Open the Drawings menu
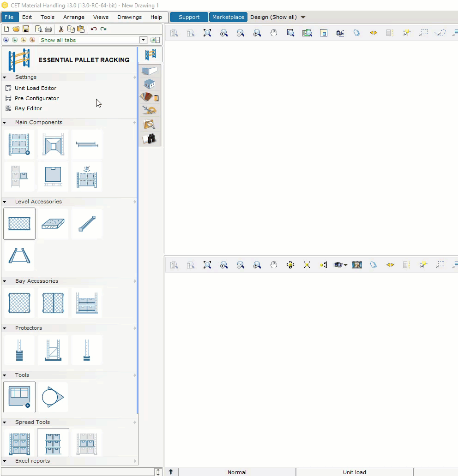Image resolution: width=458 pixels, height=476 pixels. point(129,17)
